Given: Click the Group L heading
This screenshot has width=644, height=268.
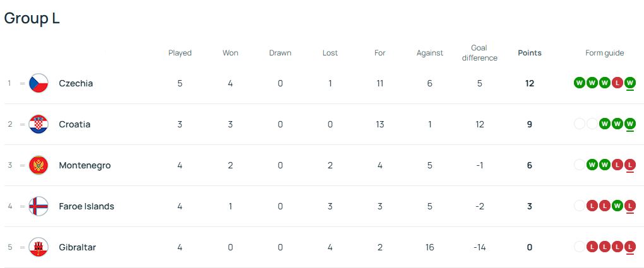Looking at the screenshot, I should coord(32,18).
